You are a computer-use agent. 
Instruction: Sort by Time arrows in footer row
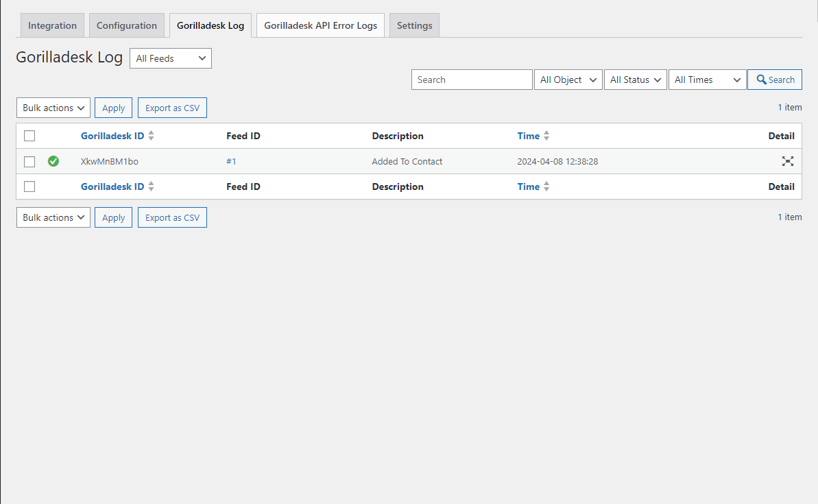pyautogui.click(x=546, y=187)
